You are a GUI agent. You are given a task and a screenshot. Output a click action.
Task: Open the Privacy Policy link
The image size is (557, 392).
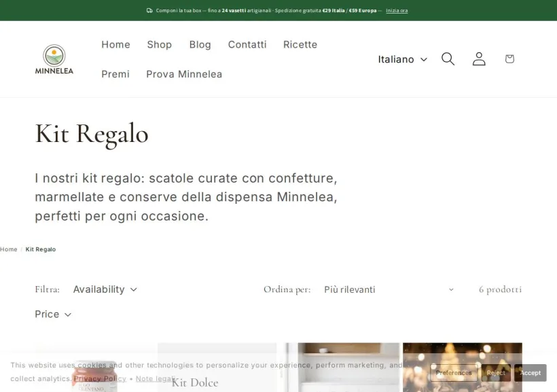(100, 379)
